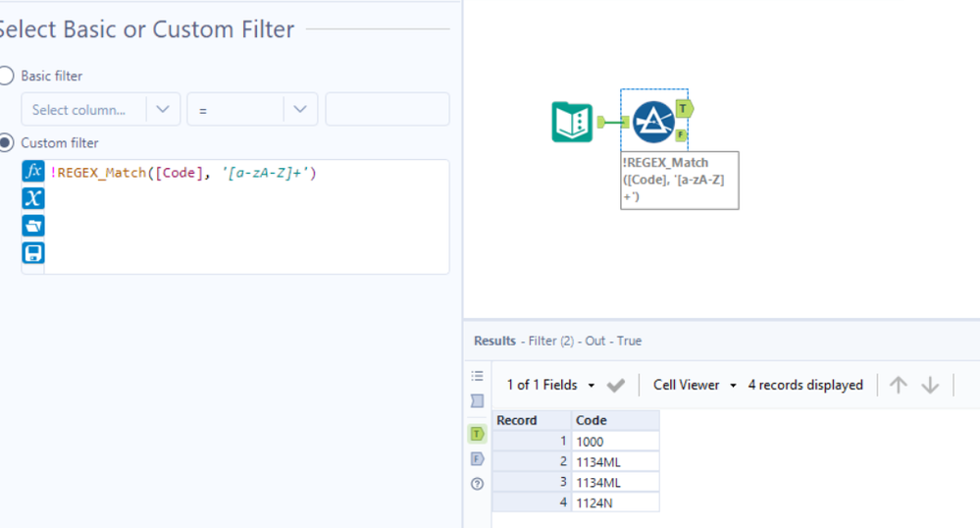Select the Filter tool on canvas
Image resolution: width=980 pixels, height=528 pixels.
coord(653,122)
